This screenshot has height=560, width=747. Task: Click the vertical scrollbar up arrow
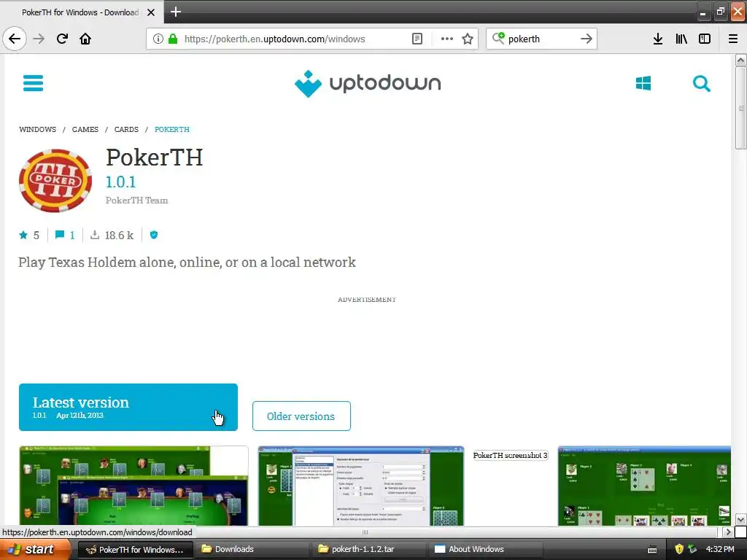740,60
